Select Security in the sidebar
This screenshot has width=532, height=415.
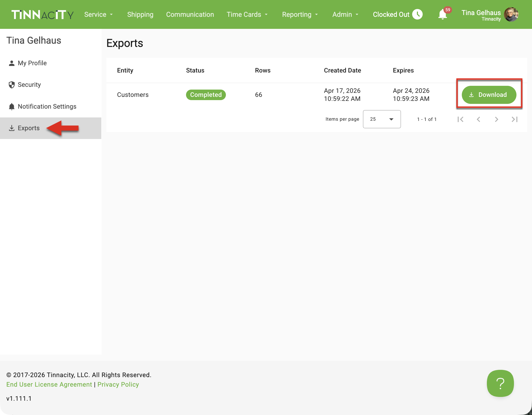tap(29, 85)
